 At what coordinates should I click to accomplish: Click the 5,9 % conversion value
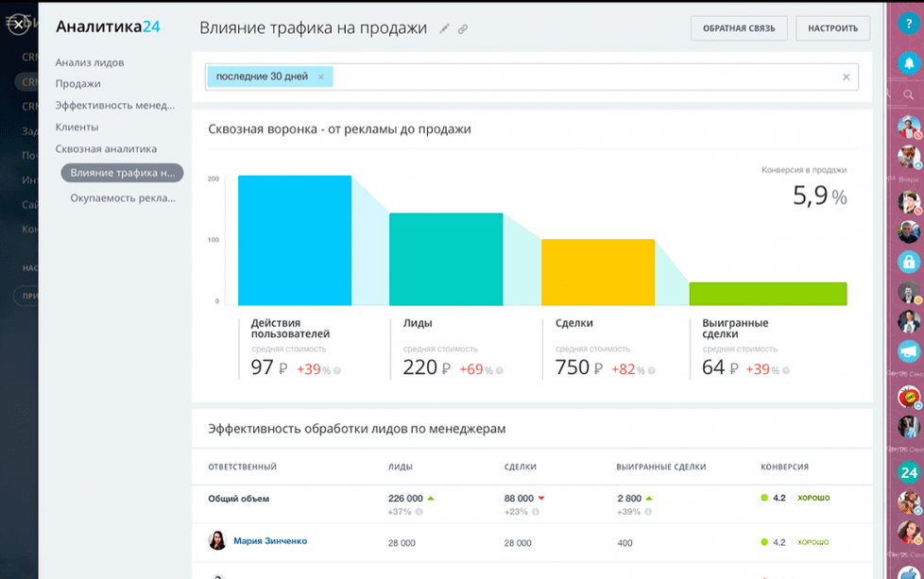(x=820, y=196)
